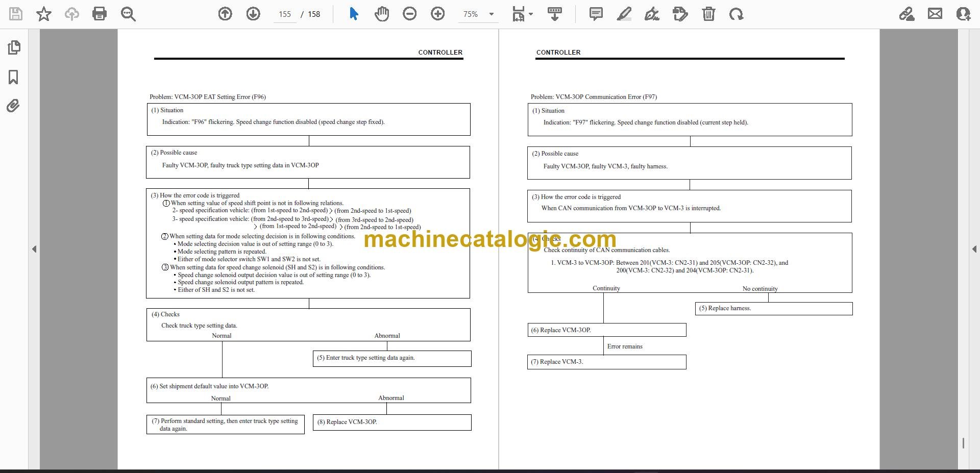Click left page 'CONTROLLER' header
Viewport: 980px width, 473px height.
[x=440, y=53]
